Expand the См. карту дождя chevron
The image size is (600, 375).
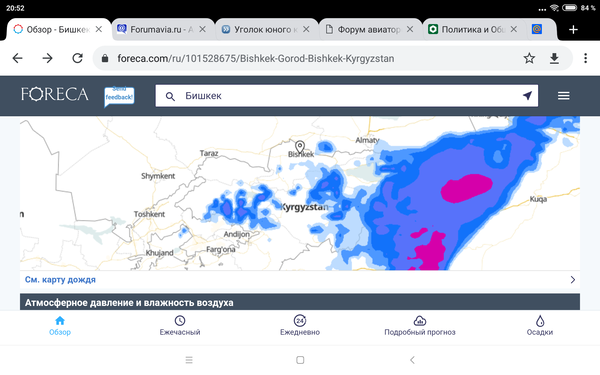pyautogui.click(x=572, y=280)
